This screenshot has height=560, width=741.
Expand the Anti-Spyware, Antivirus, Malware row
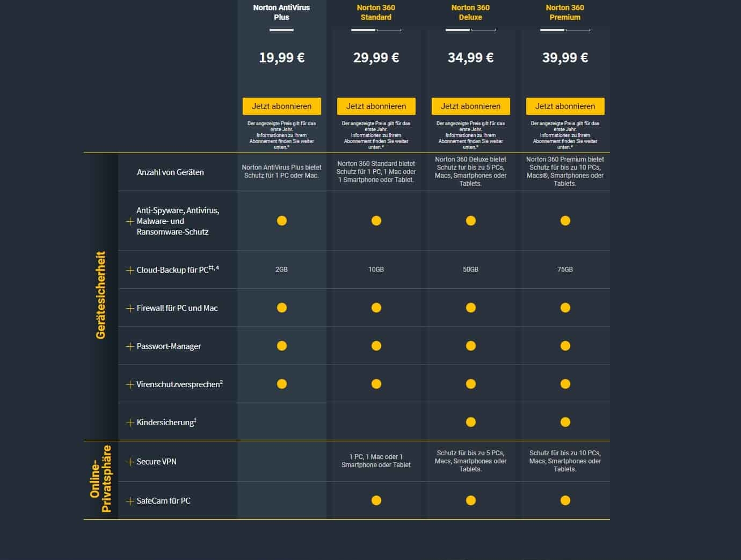tap(129, 221)
